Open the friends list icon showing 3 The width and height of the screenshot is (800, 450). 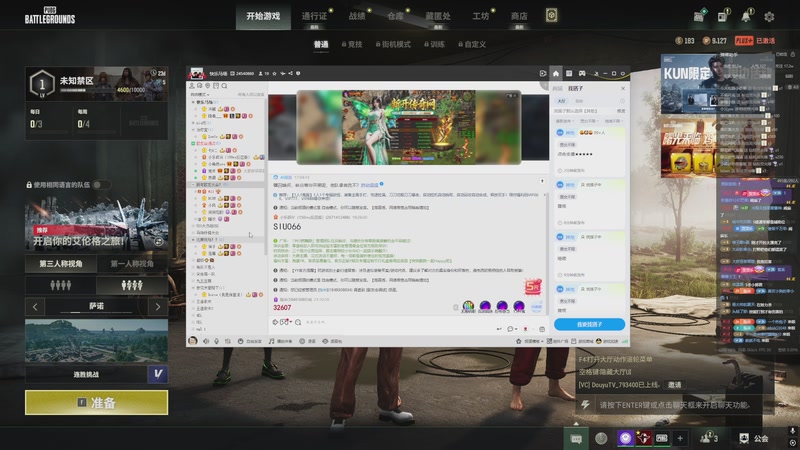[x=709, y=437]
